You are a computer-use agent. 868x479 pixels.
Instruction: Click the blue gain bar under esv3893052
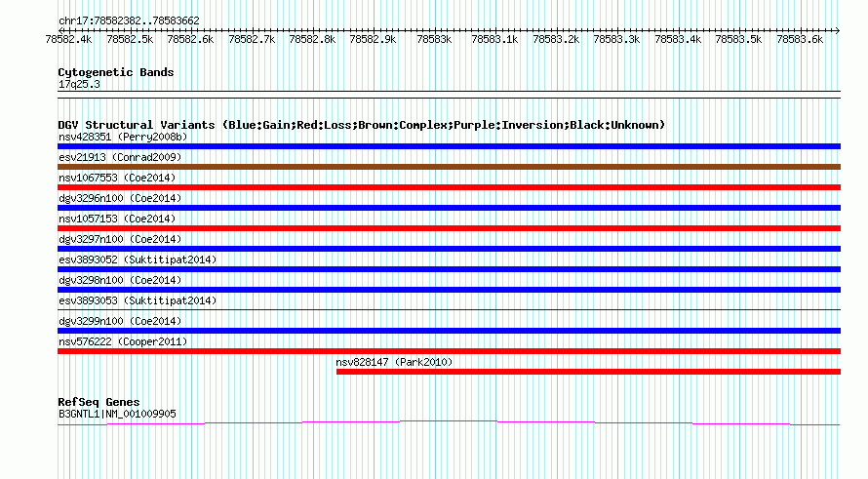449,269
